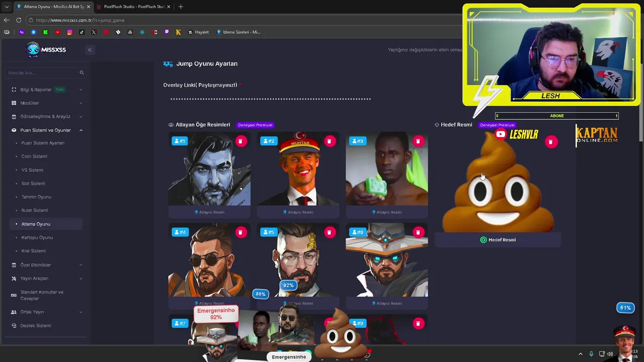644x362 pixels.
Task: Delete jumper image #1
Action: tap(240, 141)
